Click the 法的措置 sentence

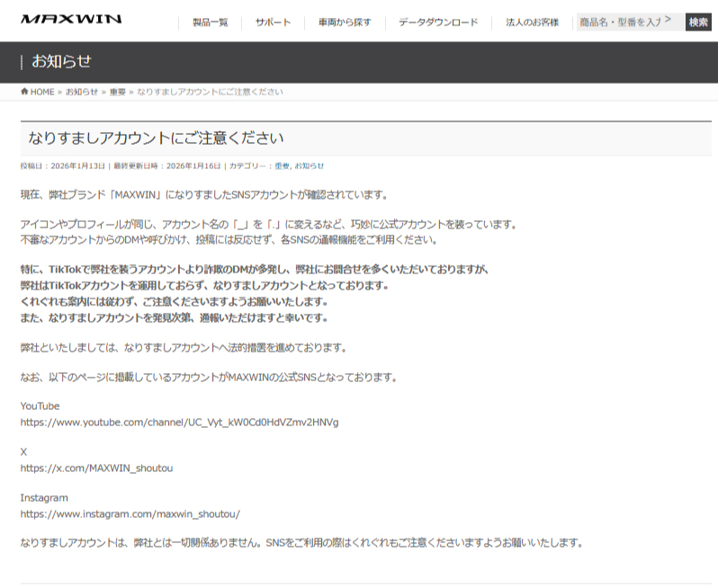pyautogui.click(x=184, y=348)
